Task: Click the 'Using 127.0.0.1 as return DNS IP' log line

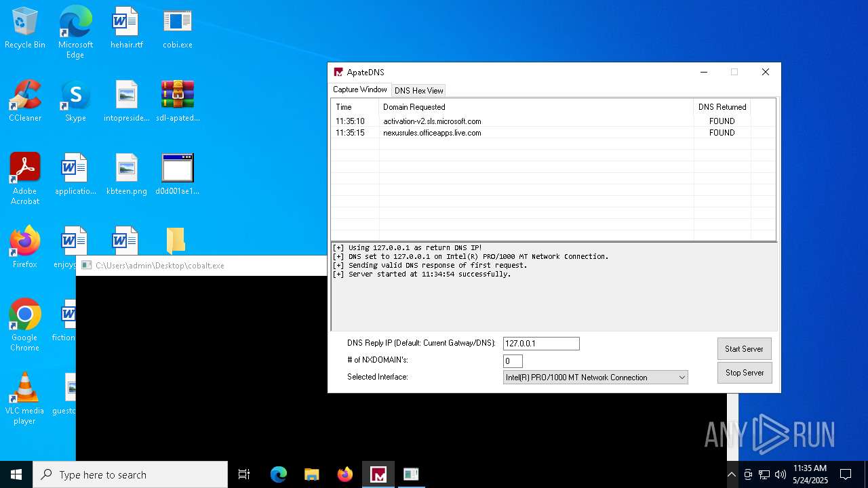Action: (408, 247)
